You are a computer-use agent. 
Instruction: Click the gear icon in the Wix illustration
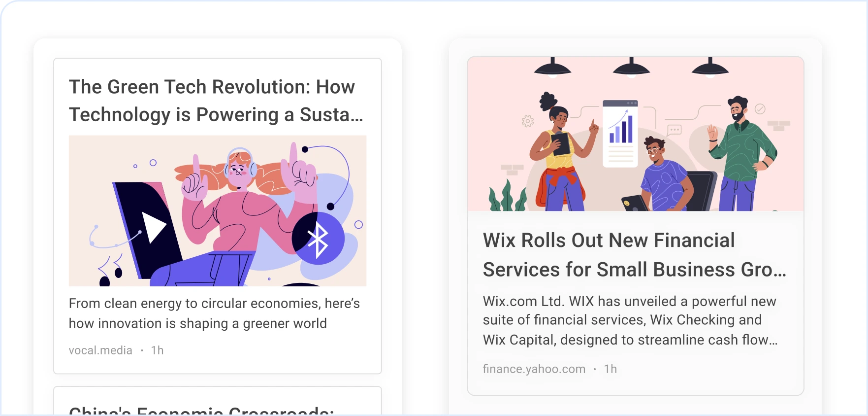click(x=528, y=121)
